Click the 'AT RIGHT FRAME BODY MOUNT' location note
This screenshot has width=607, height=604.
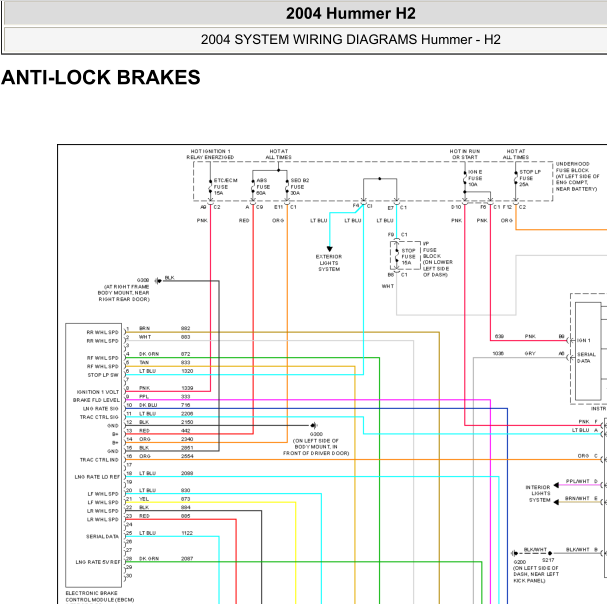tap(124, 293)
